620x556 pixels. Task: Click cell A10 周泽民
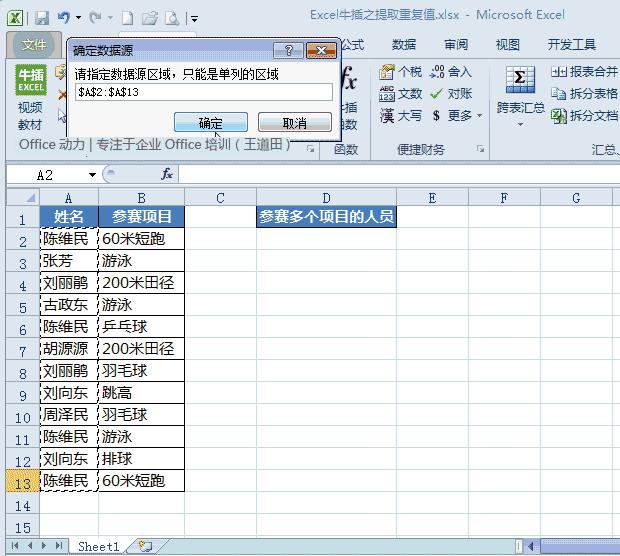pos(69,415)
